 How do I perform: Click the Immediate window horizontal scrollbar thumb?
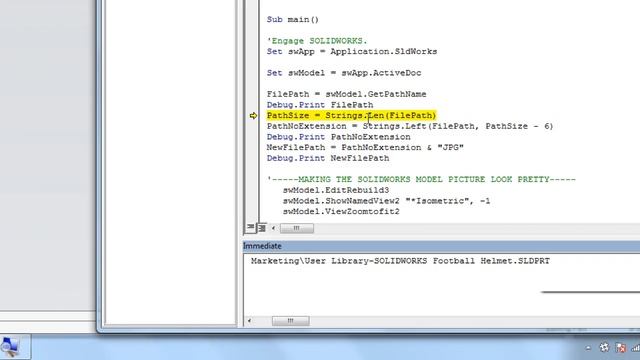tap(291, 321)
